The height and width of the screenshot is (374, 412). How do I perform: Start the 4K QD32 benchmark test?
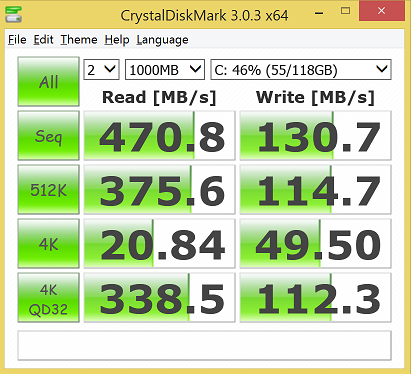click(x=48, y=298)
